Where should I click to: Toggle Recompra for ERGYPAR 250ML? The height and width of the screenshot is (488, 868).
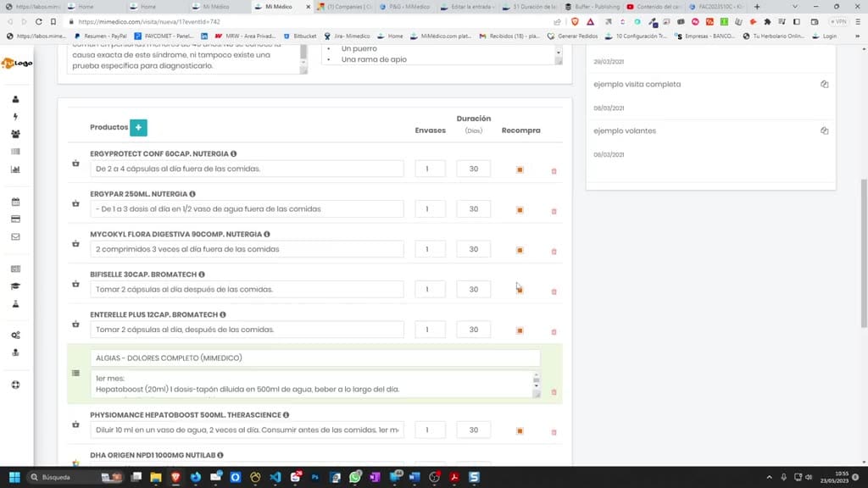pos(520,210)
